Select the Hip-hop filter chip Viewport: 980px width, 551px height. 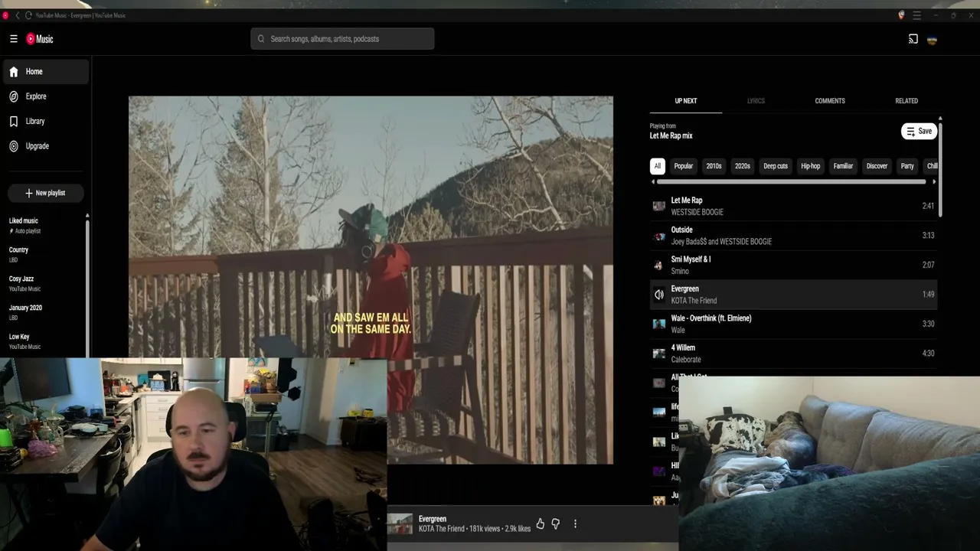click(810, 166)
